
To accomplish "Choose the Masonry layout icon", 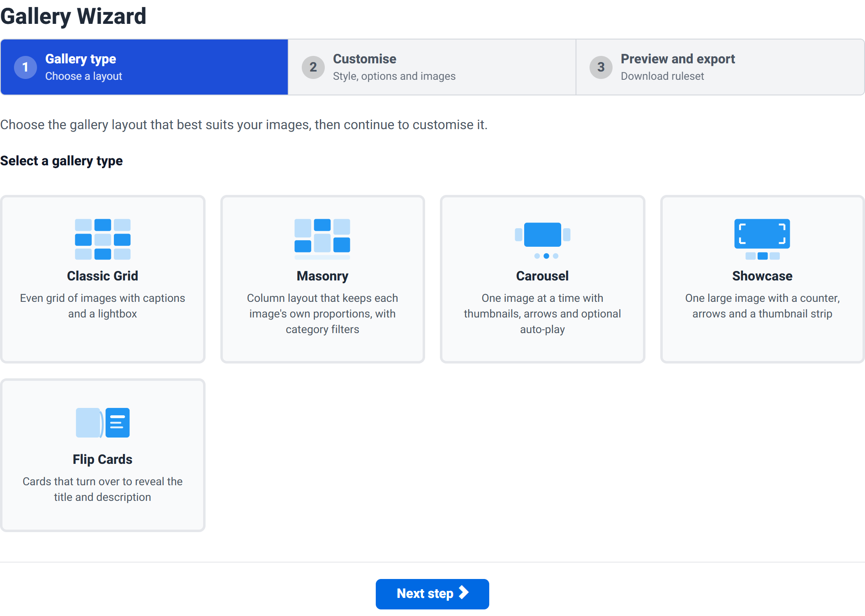I will 322,239.
